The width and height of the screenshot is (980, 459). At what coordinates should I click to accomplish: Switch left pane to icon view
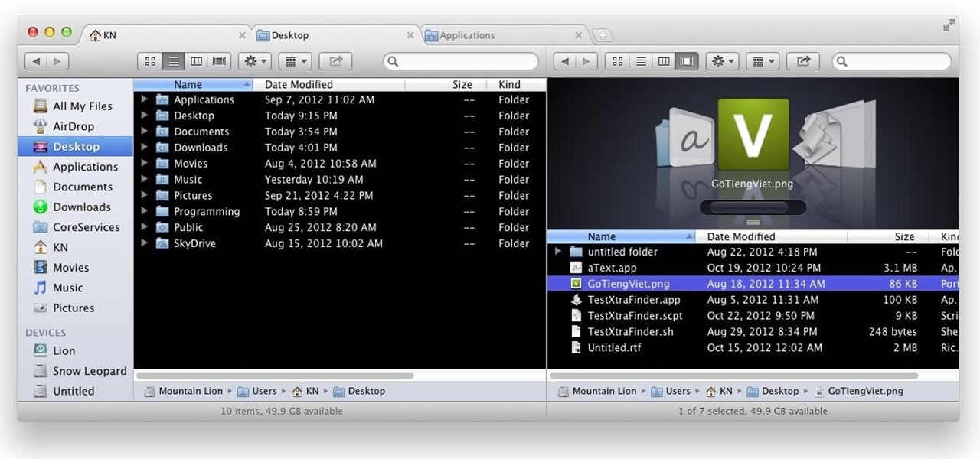click(150, 61)
